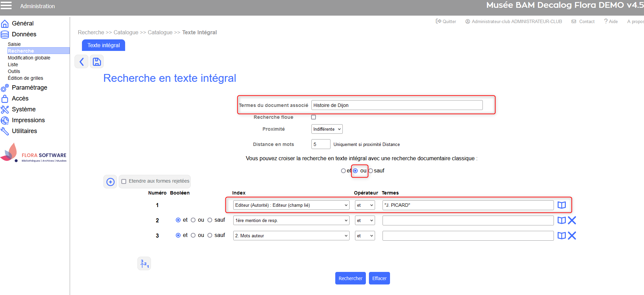
Task: Expand the Editeur (Autorité) index dropdown
Action: pos(291,205)
